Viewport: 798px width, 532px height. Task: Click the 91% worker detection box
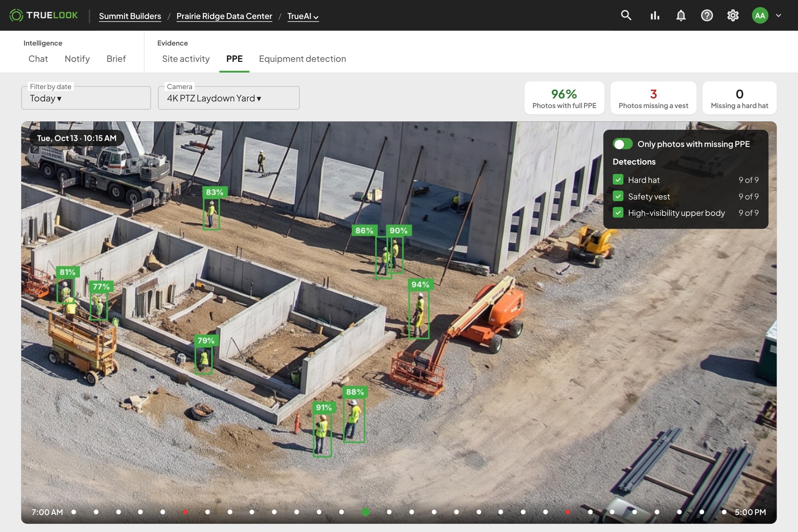(x=322, y=435)
